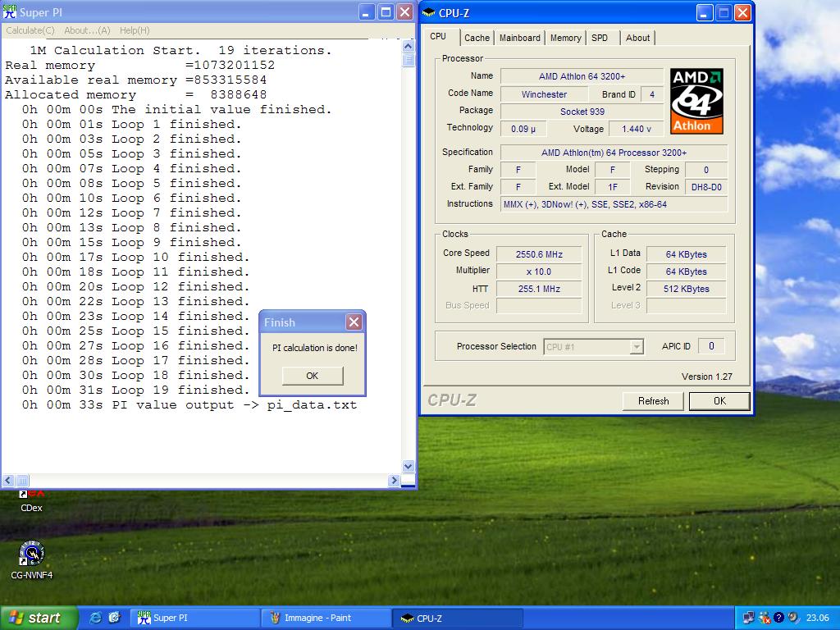Click the Version 1.27 label

(706, 377)
